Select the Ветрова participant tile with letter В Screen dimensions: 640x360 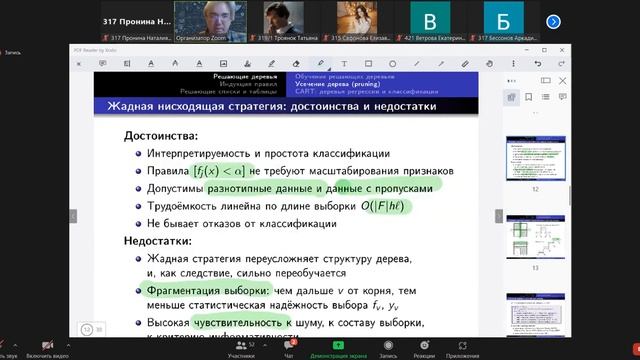[x=430, y=22]
